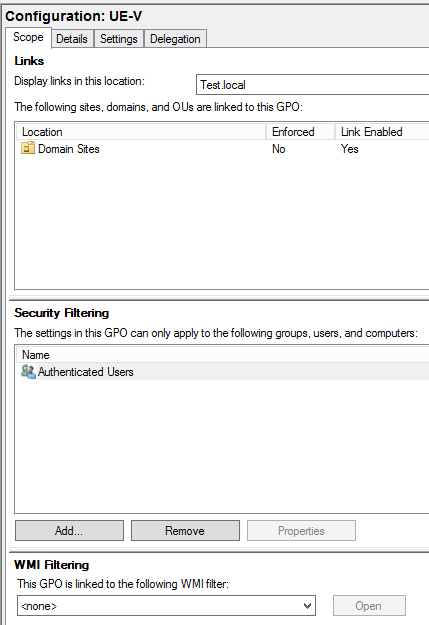The image size is (429, 625).
Task: Click the Open button beside WMI filter
Action: pos(369,606)
